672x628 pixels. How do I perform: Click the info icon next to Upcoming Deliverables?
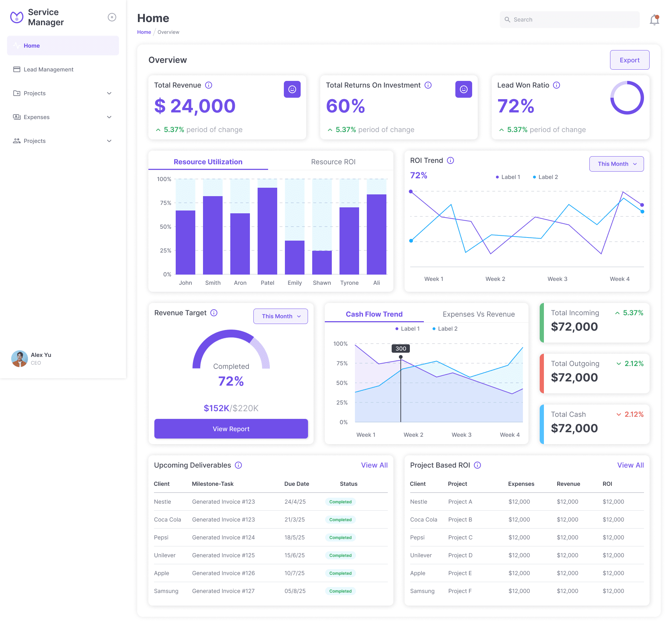point(238,465)
